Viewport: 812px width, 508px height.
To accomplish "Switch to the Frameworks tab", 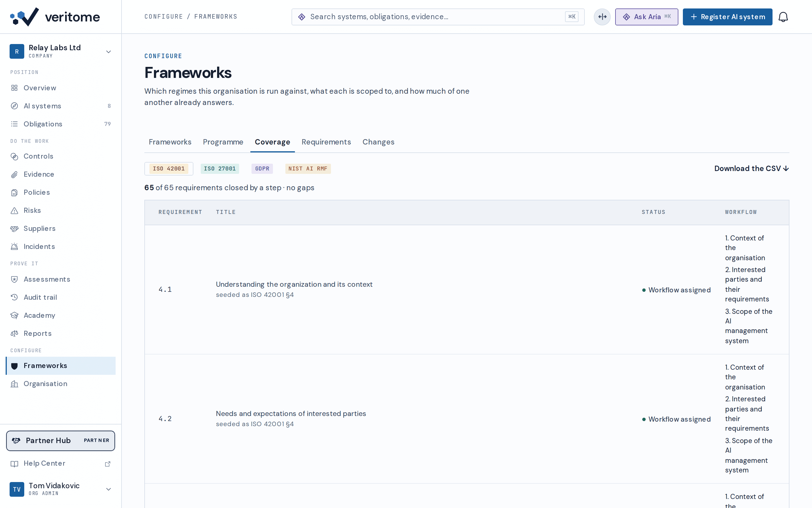I will click(x=170, y=142).
